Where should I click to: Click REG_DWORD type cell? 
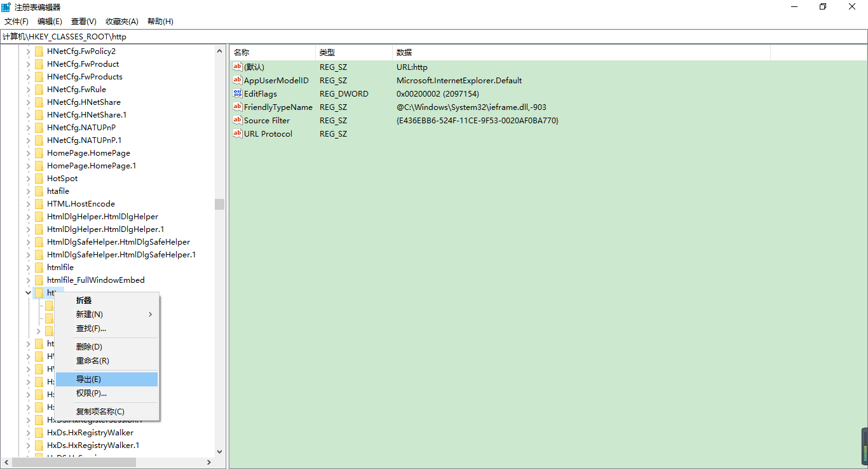click(344, 93)
